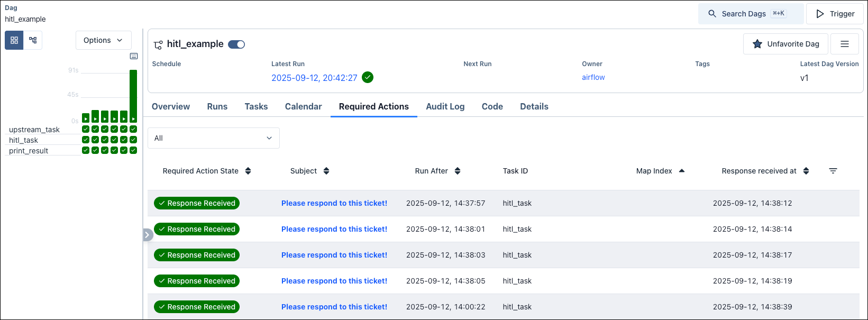
Task: Open the Options dropdown
Action: click(x=103, y=40)
